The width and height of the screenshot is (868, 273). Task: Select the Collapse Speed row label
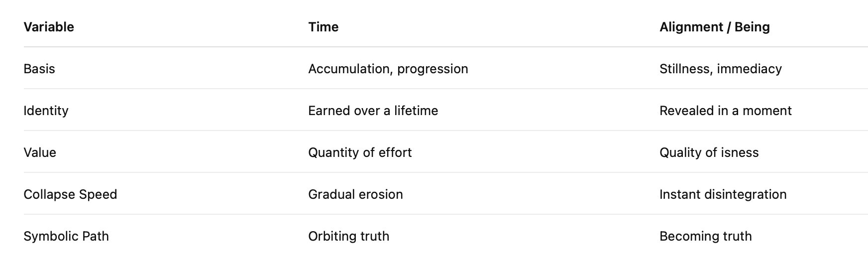pos(70,194)
